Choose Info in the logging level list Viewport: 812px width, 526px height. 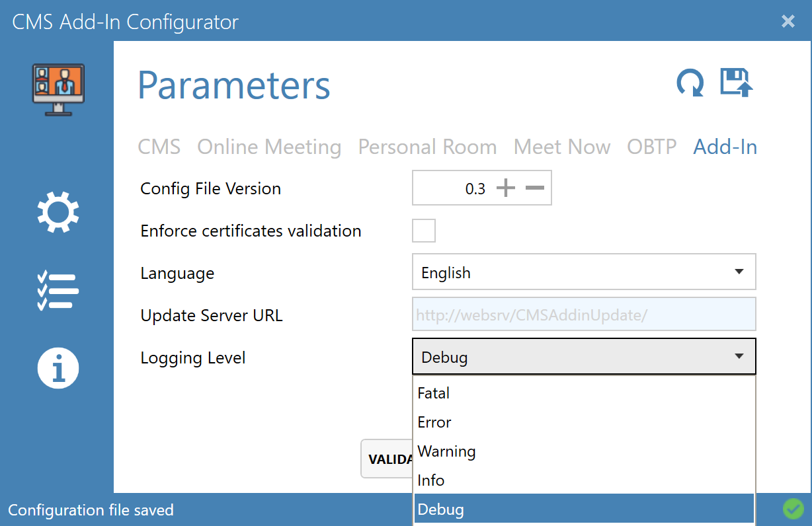point(584,480)
